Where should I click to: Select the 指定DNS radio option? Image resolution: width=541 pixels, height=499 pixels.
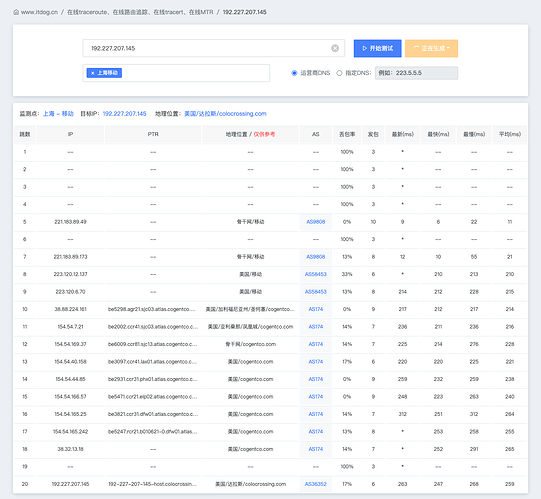[339, 73]
